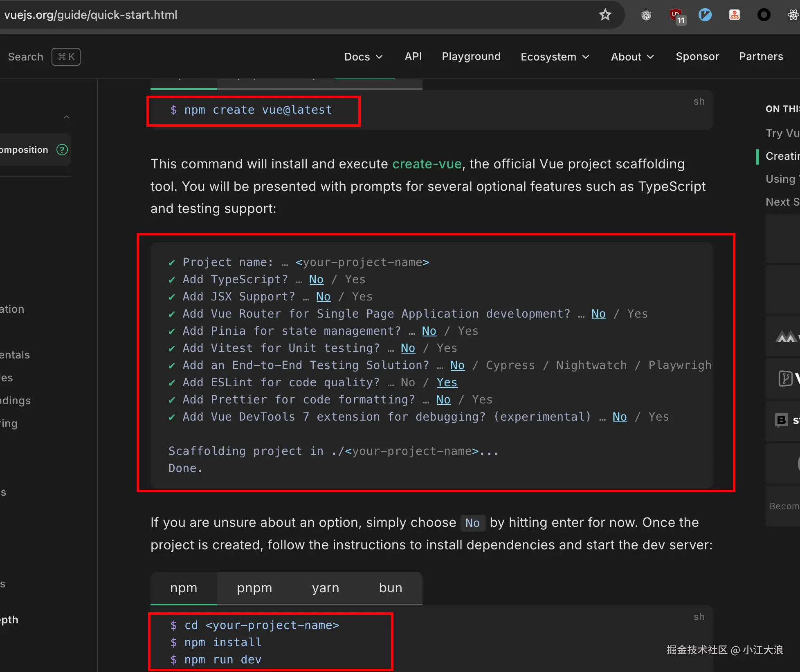Click the blue Vimium extension icon

705,15
